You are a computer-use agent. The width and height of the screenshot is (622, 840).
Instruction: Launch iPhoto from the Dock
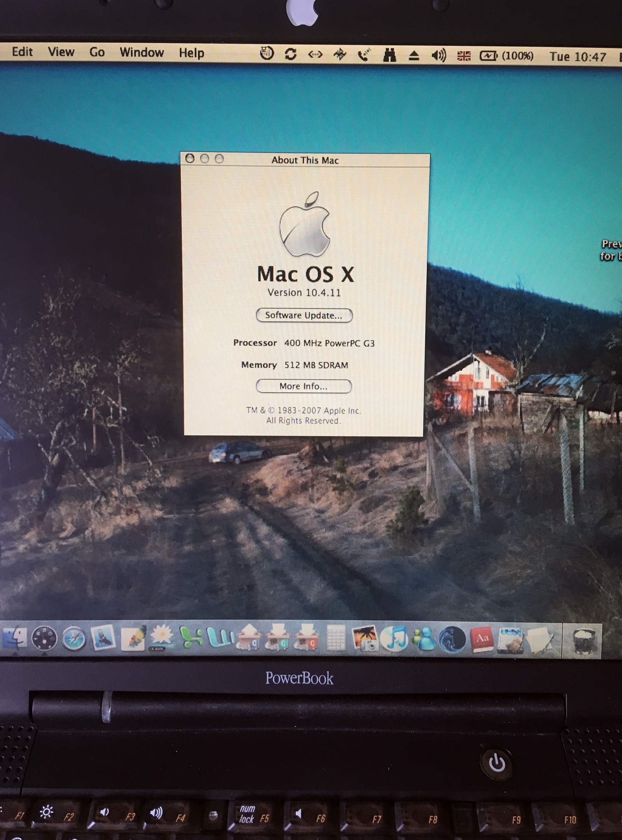click(365, 639)
